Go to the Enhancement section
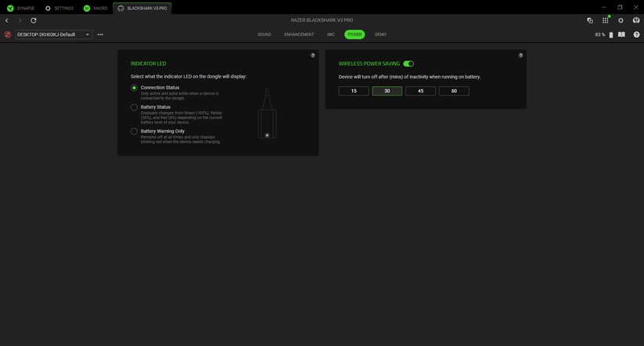The width and height of the screenshot is (644, 346). click(299, 34)
